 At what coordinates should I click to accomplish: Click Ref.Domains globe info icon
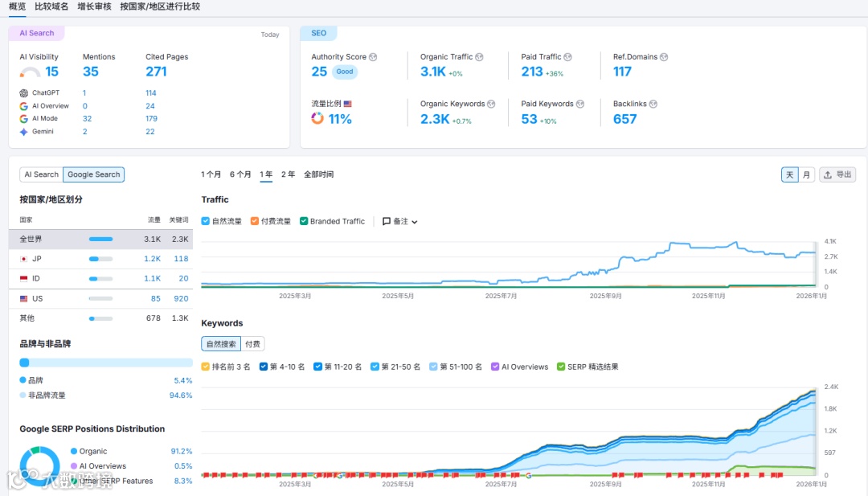[665, 57]
